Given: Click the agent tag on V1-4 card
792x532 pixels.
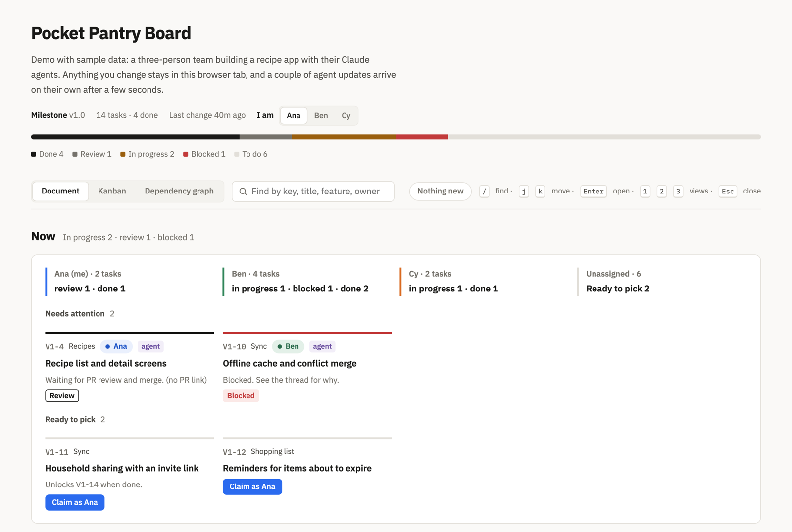Looking at the screenshot, I should [150, 346].
